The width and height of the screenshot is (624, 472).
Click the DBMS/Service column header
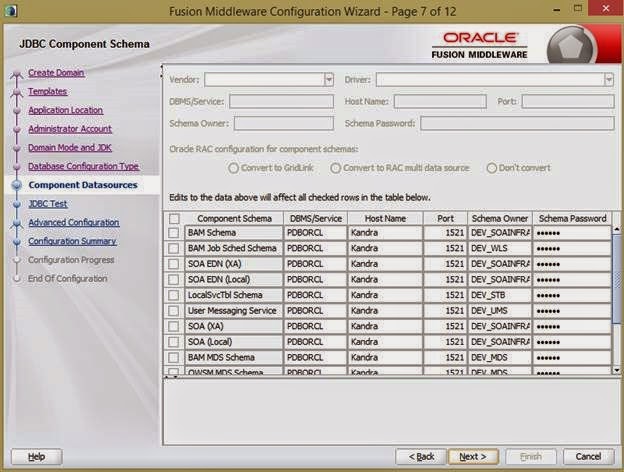coord(316,218)
